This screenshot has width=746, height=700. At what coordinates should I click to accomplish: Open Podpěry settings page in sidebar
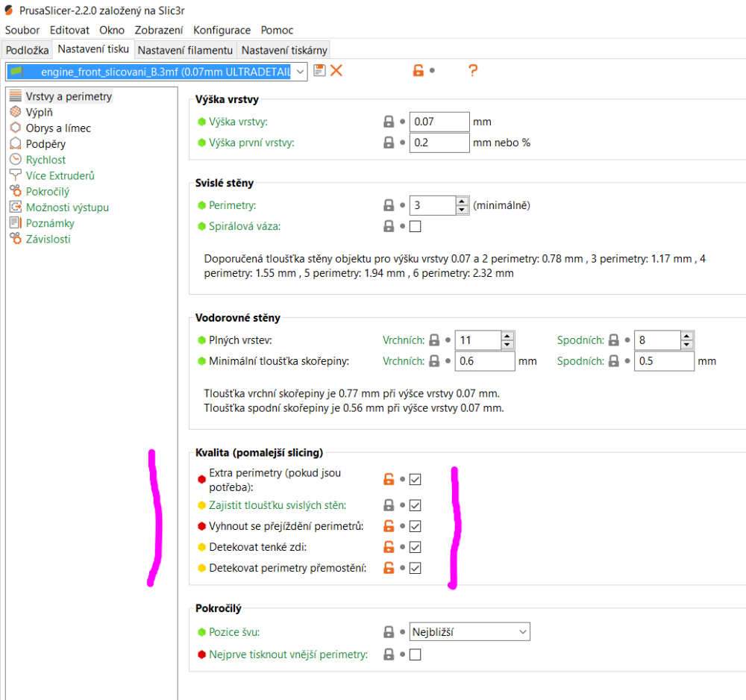pyautogui.click(x=46, y=144)
